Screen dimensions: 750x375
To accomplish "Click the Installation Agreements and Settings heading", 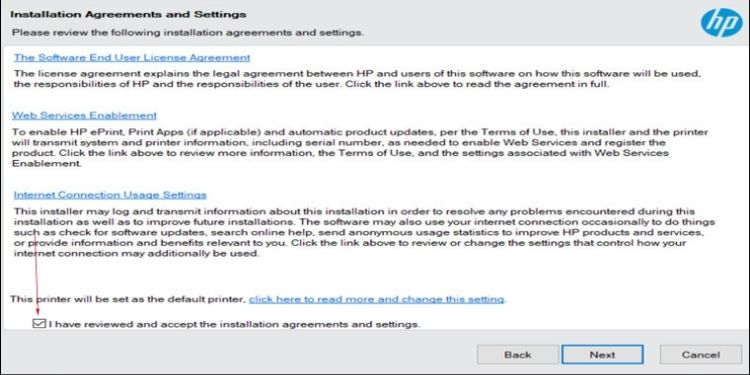I will click(128, 14).
